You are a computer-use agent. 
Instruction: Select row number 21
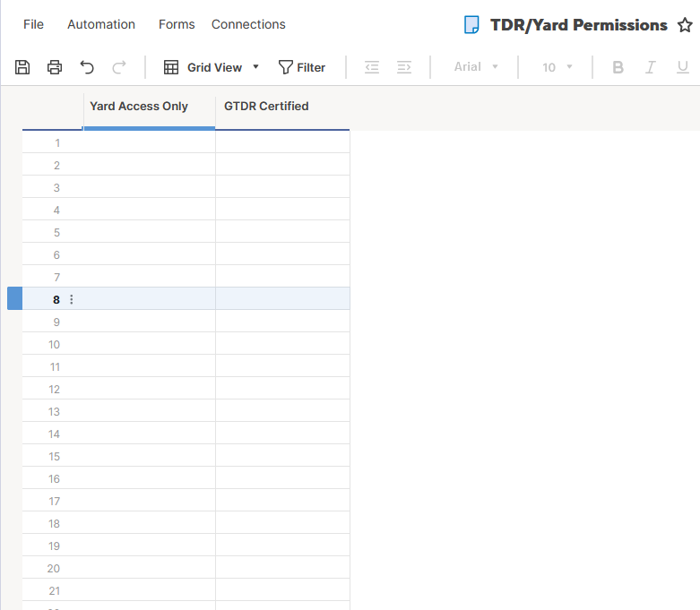pyautogui.click(x=54, y=591)
